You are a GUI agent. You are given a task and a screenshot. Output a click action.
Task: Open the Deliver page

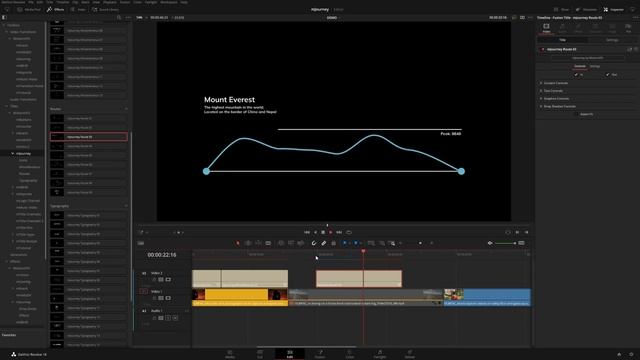point(410,354)
